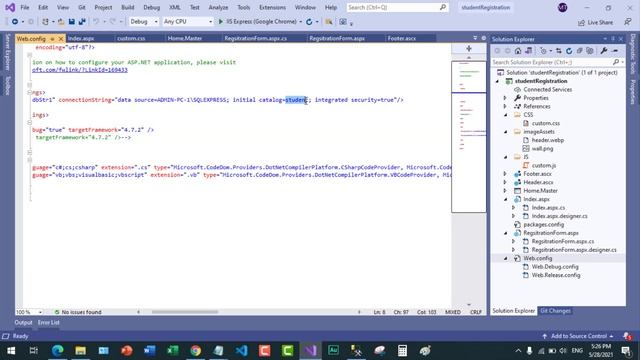Click the Preview Selected Items icon

tap(615, 51)
